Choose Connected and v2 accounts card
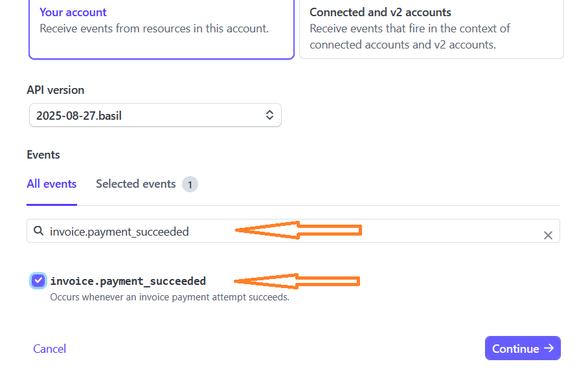This screenshot has width=588, height=380. 431,29
